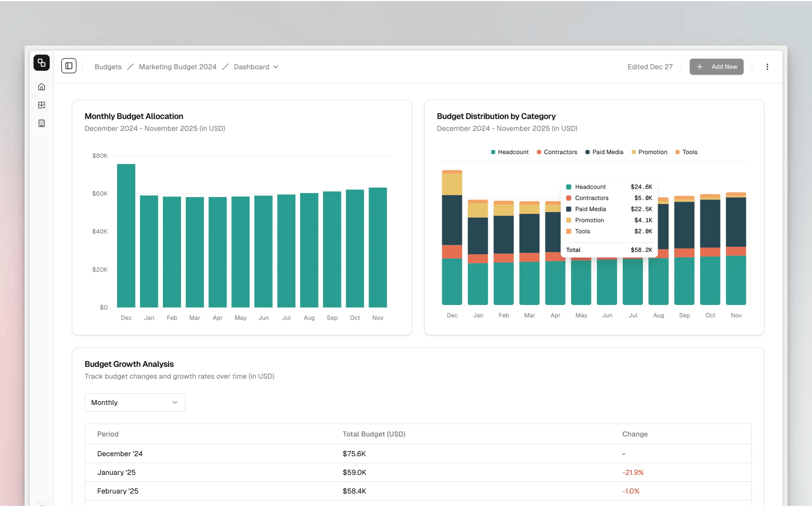Open the Home icon in sidebar
Viewport: 812px width, 507px height.
click(x=42, y=87)
